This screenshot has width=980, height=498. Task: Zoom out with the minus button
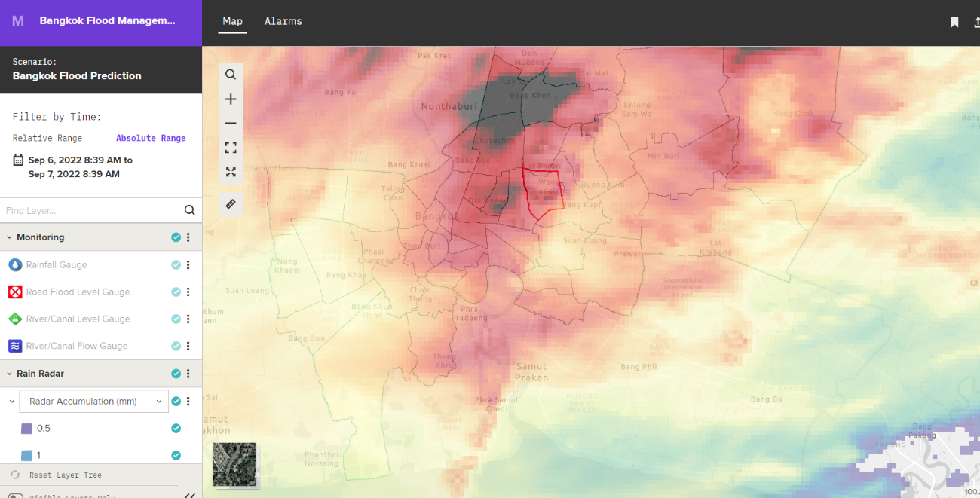tap(231, 124)
